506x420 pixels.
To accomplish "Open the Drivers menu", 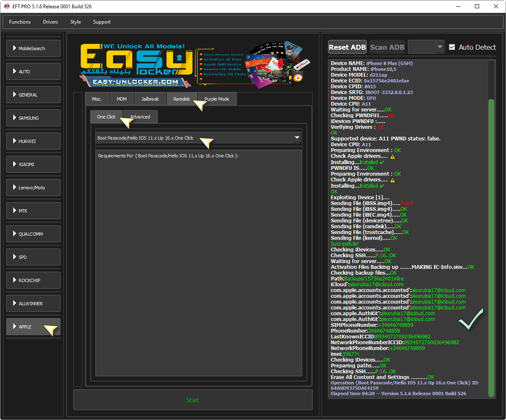I will point(51,22).
